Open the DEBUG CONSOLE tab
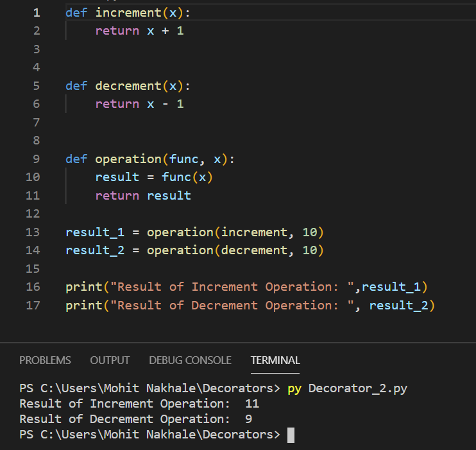This screenshot has height=450, width=476. (x=190, y=360)
